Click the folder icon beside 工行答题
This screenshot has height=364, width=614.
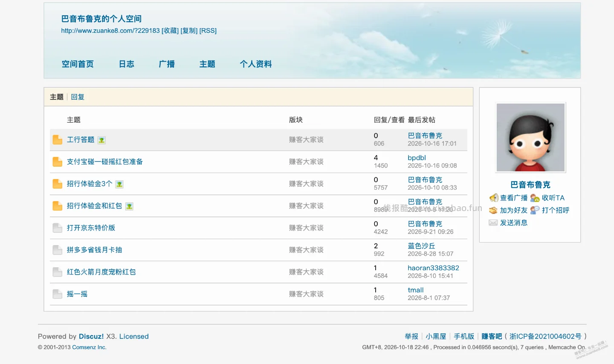click(x=58, y=140)
